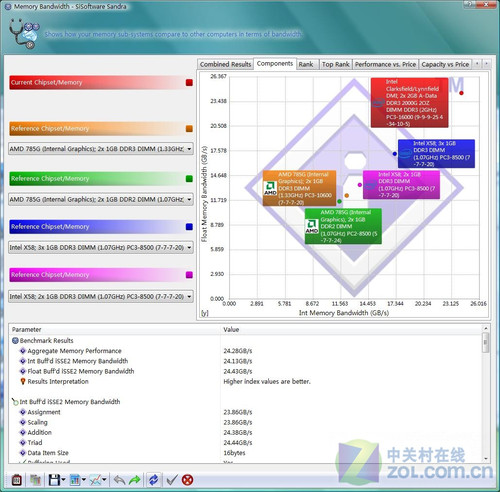
Task: Click the save results floppy disk icon
Action: point(54,480)
